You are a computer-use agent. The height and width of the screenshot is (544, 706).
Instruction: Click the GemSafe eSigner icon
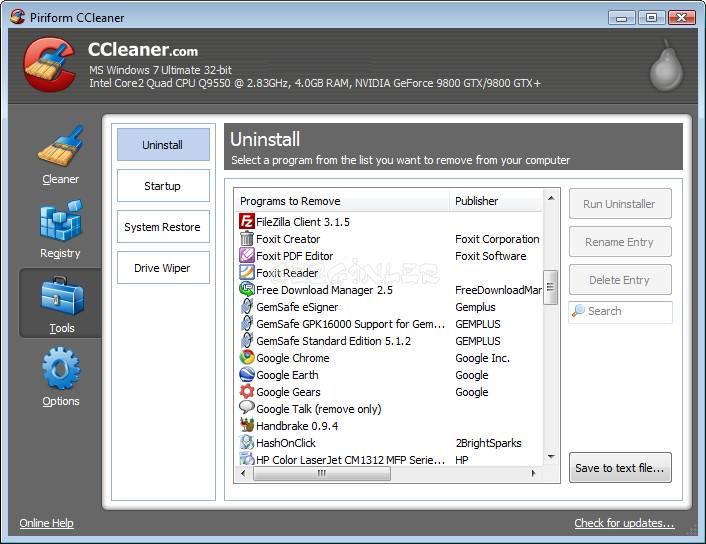click(247, 307)
